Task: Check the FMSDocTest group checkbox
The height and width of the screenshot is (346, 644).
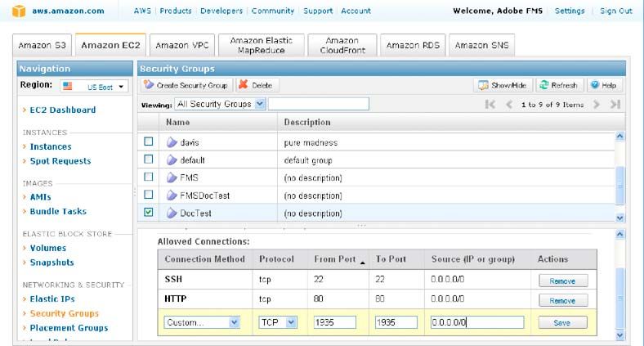Action: click(148, 195)
